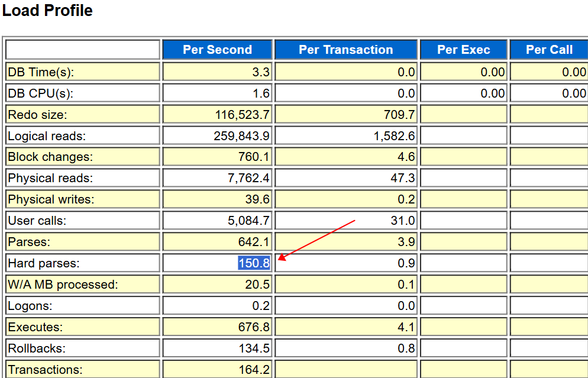Click the Per Transaction column header

(345, 50)
